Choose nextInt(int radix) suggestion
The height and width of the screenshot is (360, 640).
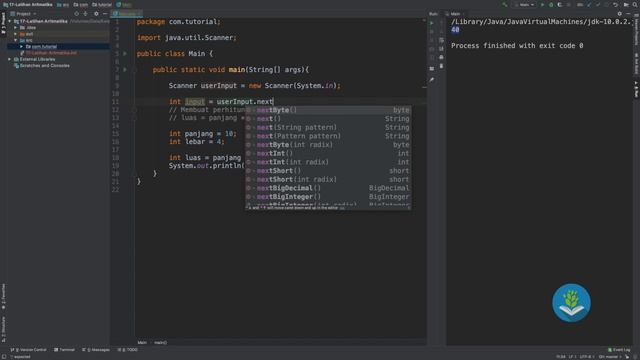(x=328, y=162)
